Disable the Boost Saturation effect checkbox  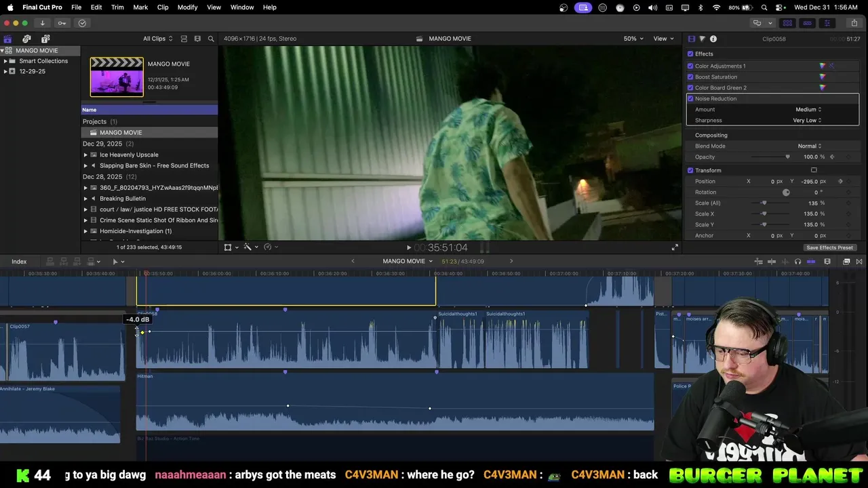pyautogui.click(x=690, y=77)
